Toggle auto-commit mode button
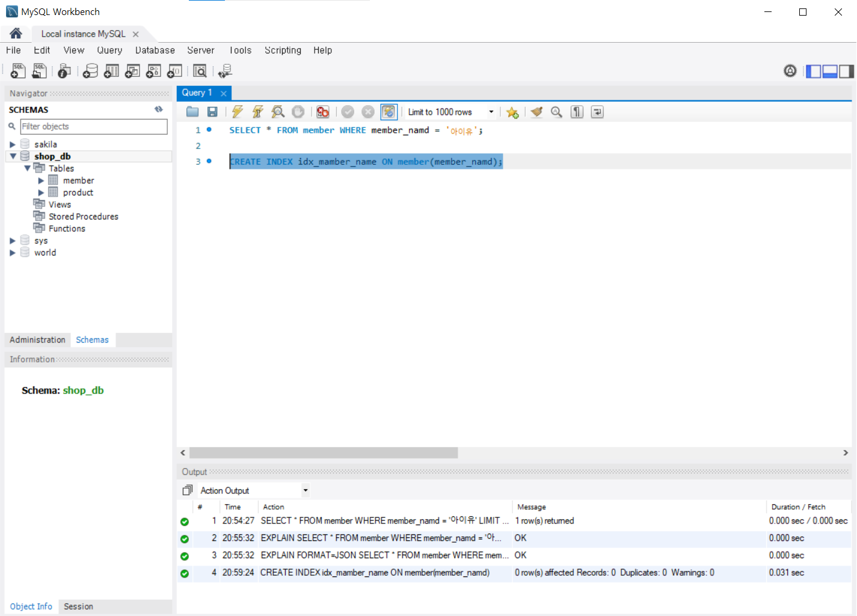This screenshot has height=616, width=857. coord(389,112)
